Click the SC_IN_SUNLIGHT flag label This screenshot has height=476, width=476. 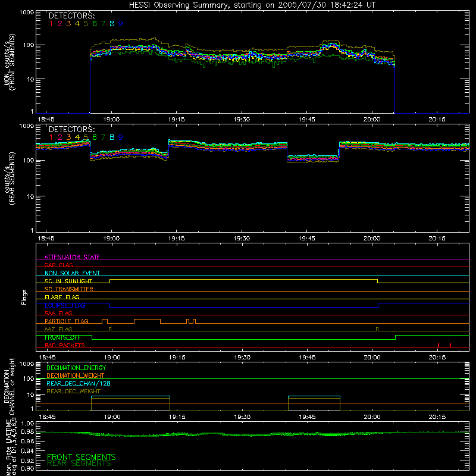click(68, 281)
